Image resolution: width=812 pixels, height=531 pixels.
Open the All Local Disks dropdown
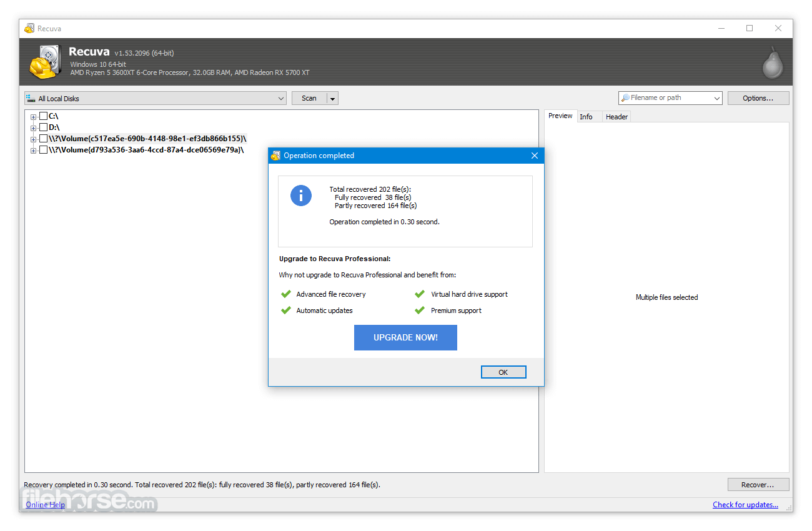tap(156, 98)
